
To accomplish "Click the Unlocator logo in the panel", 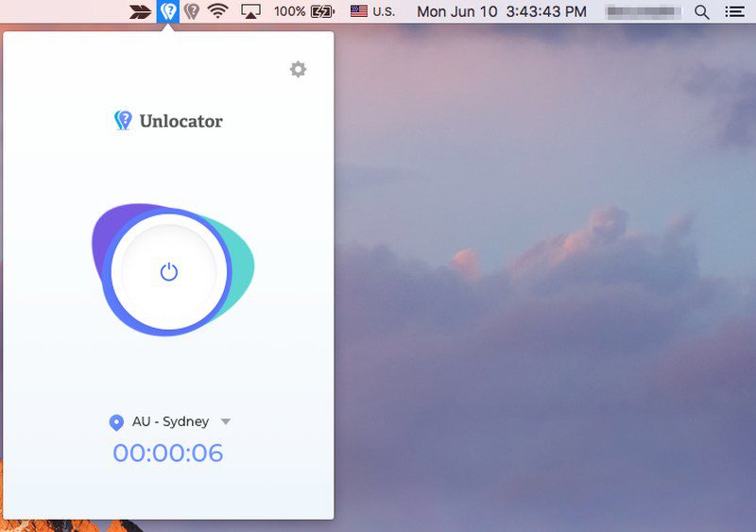I will pyautogui.click(x=168, y=121).
